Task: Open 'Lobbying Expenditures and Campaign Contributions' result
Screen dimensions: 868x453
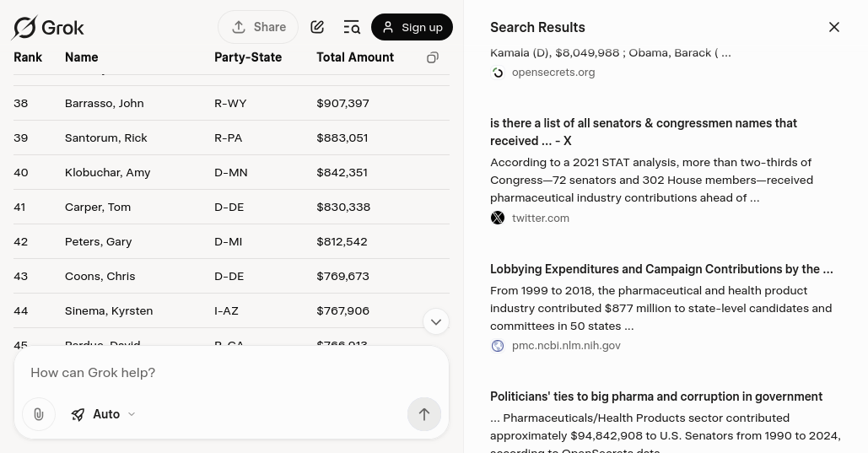Action: tap(661, 269)
